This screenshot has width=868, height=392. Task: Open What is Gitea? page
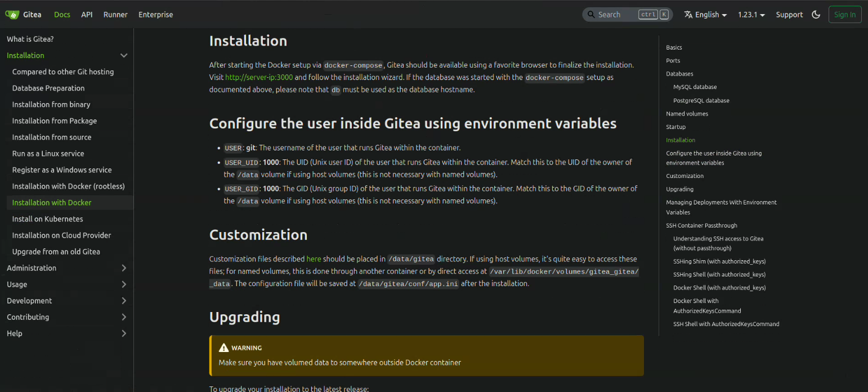(x=30, y=39)
